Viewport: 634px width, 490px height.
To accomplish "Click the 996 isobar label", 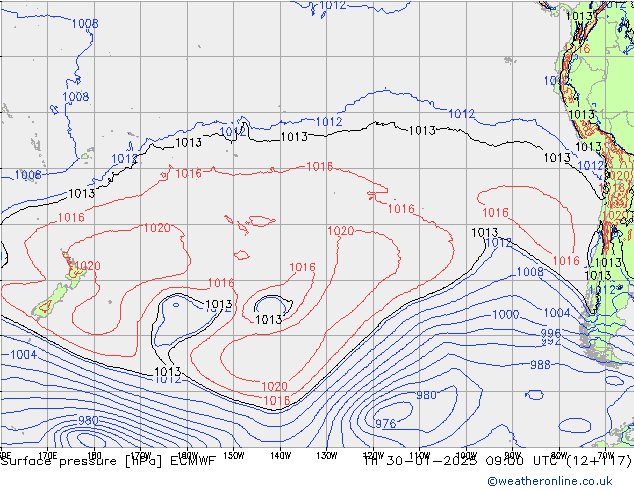I will 551,334.
